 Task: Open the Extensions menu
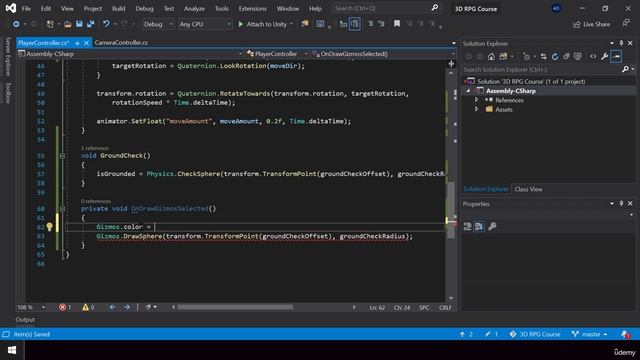[252, 9]
